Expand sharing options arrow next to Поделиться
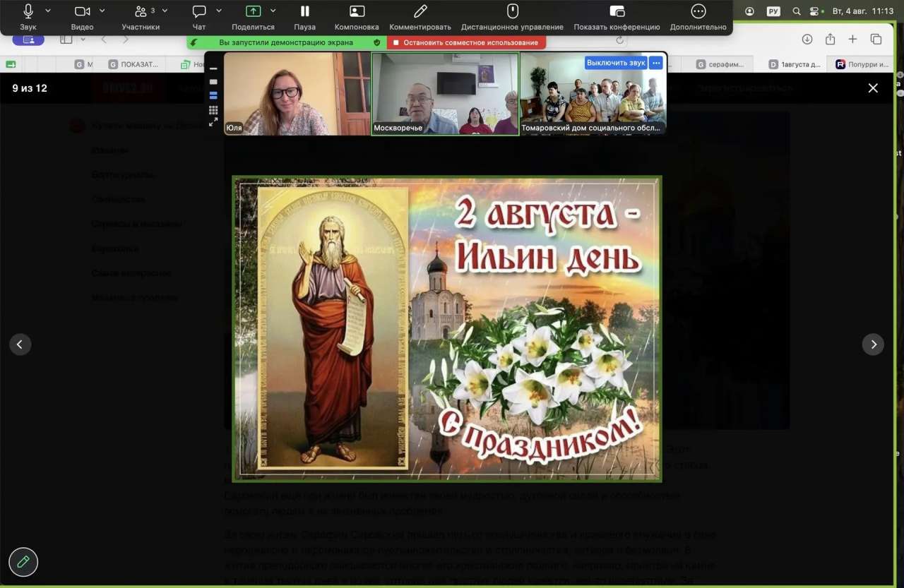Viewport: 904px width, 588px height. (x=273, y=11)
